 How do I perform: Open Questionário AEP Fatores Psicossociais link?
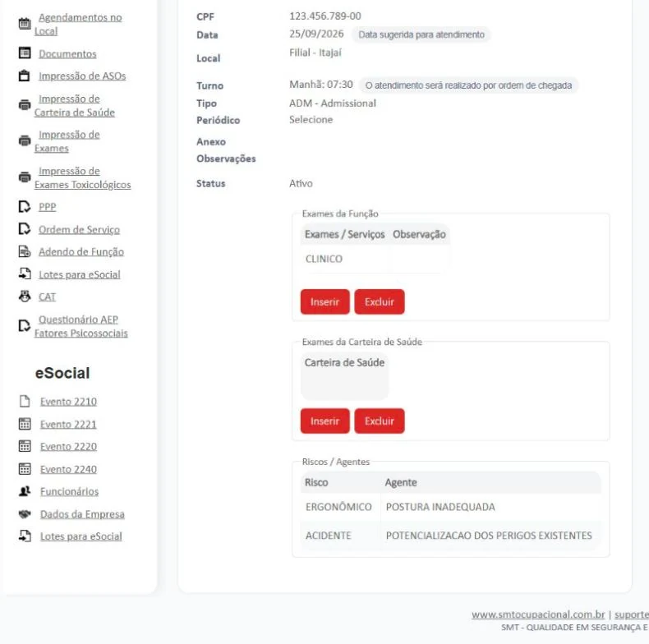pos(81,326)
